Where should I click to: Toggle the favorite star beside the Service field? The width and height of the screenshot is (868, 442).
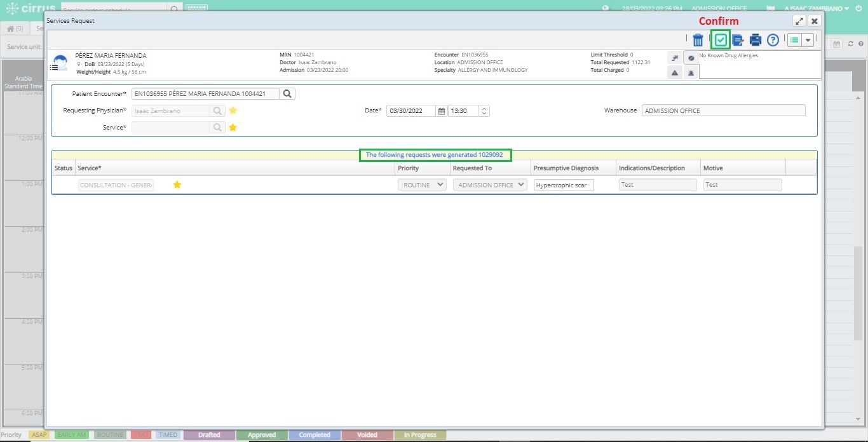(233, 127)
